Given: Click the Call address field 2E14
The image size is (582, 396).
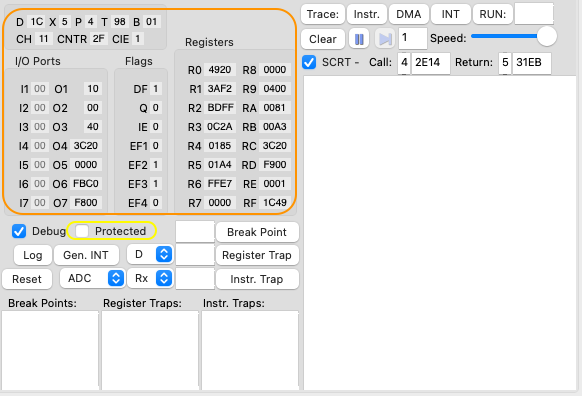Looking at the screenshot, I should coord(431,63).
